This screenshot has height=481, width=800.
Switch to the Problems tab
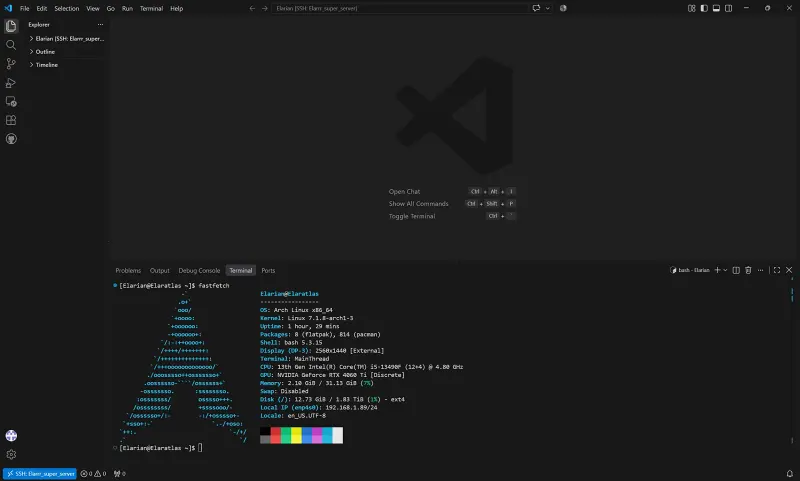coord(128,270)
